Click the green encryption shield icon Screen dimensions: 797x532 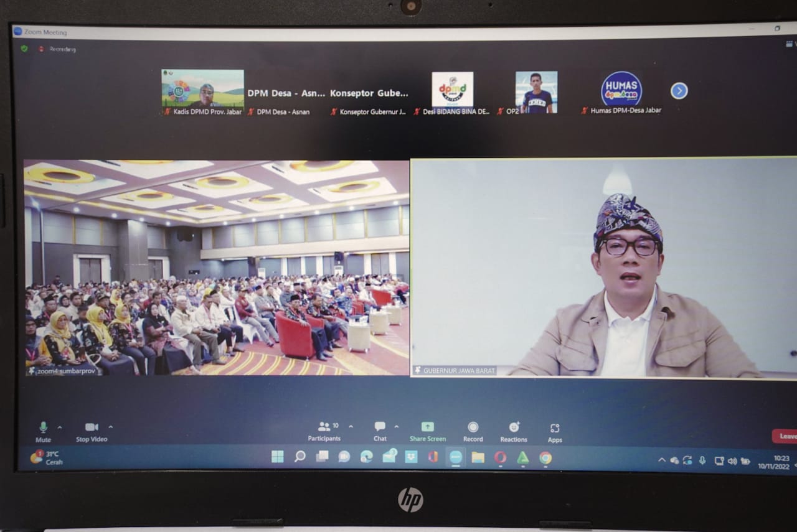coord(24,49)
